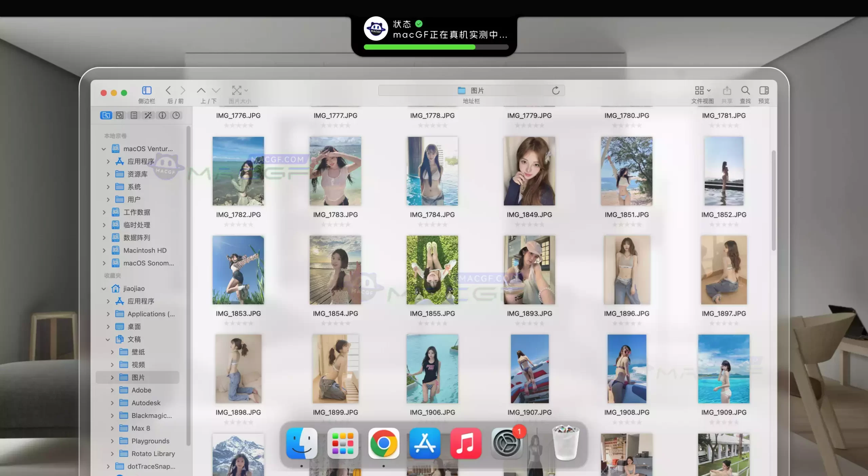
Task: Open the 文件视图 view dropdown
Action: [702, 90]
